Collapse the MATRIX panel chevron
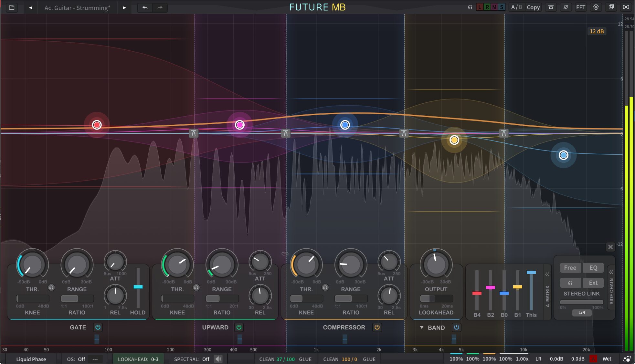The width and height of the screenshot is (635, 364). [547, 275]
